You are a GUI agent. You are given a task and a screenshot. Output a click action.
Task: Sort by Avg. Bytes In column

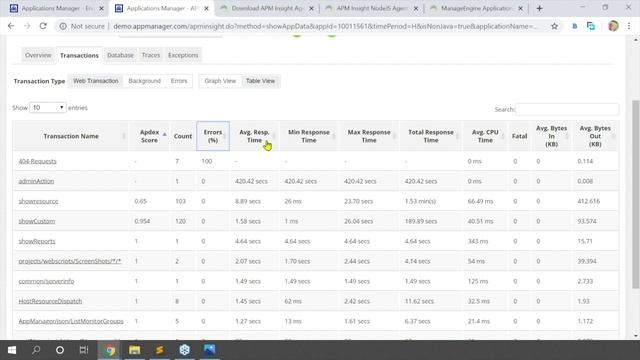click(551, 136)
